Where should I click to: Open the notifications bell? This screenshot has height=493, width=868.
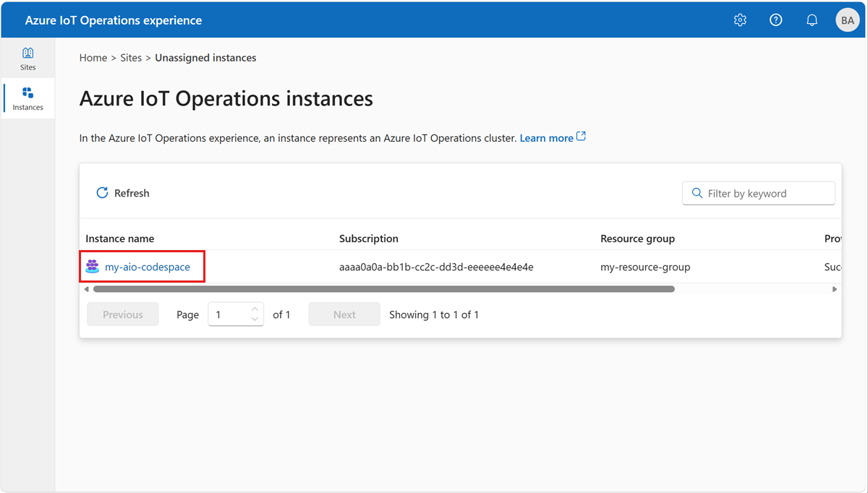pos(812,20)
